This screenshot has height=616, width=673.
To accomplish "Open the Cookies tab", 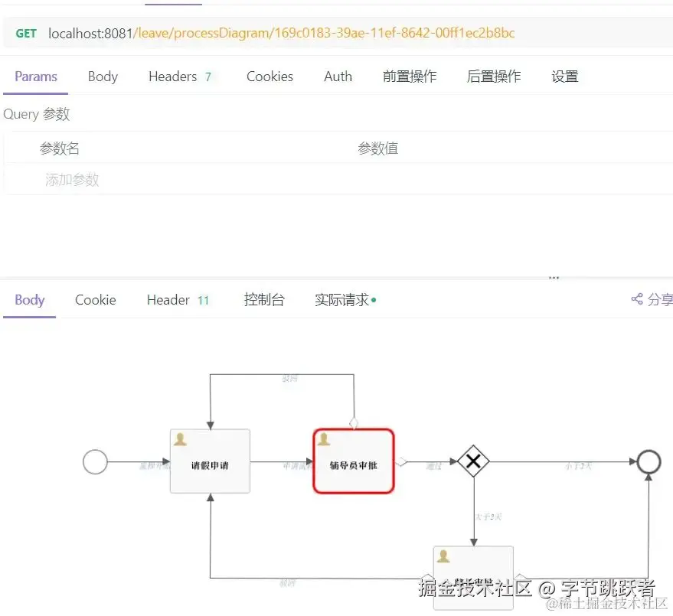I will [270, 77].
